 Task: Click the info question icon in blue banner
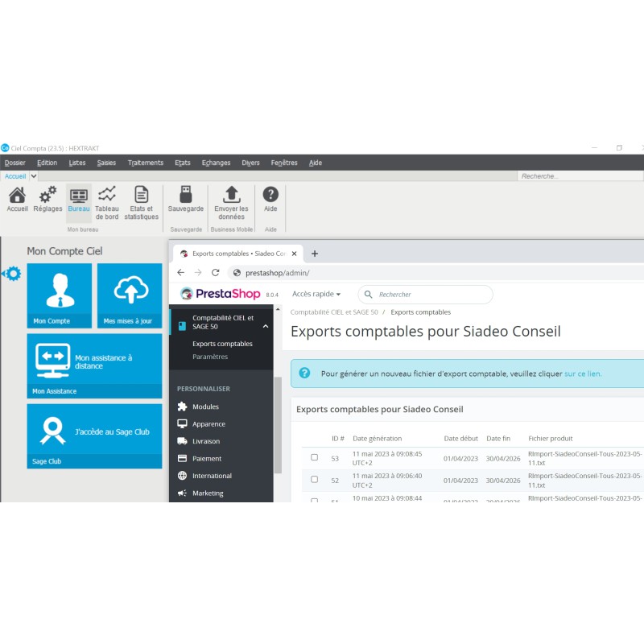(304, 373)
